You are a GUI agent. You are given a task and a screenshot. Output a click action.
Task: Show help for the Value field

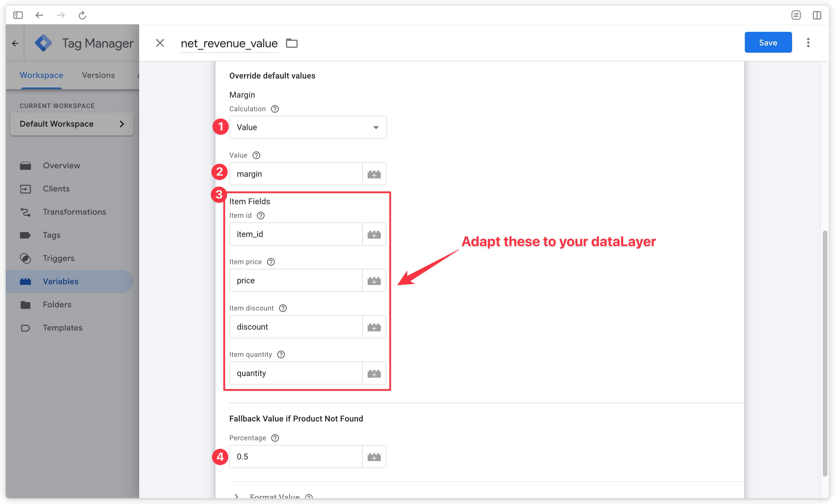click(x=257, y=155)
